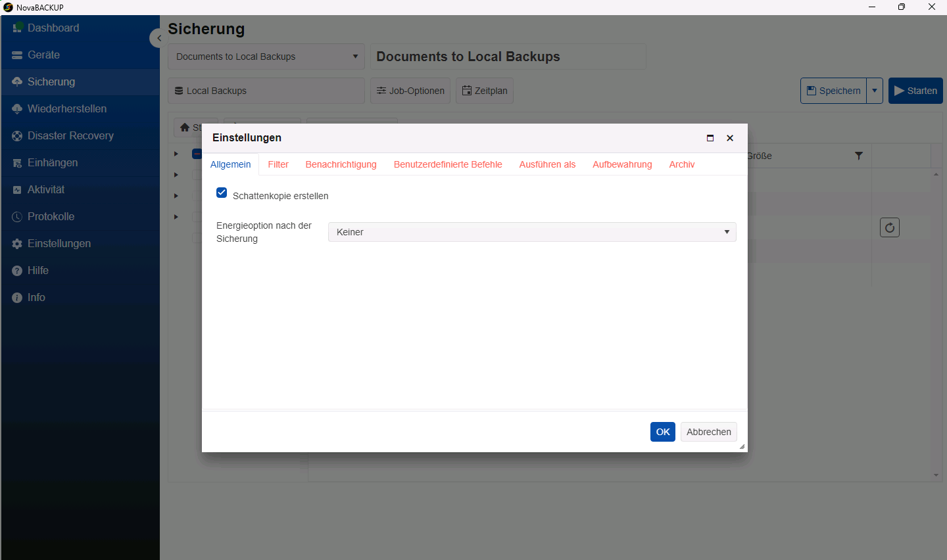Open the backup job selection dropdown
Viewport: 947px width, 560px height.
pos(266,57)
